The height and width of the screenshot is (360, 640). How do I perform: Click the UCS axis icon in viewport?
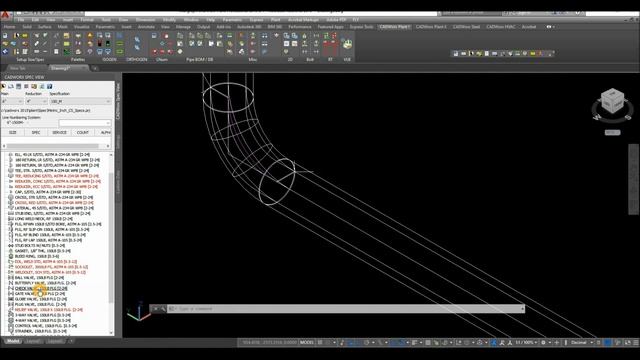tap(138, 312)
